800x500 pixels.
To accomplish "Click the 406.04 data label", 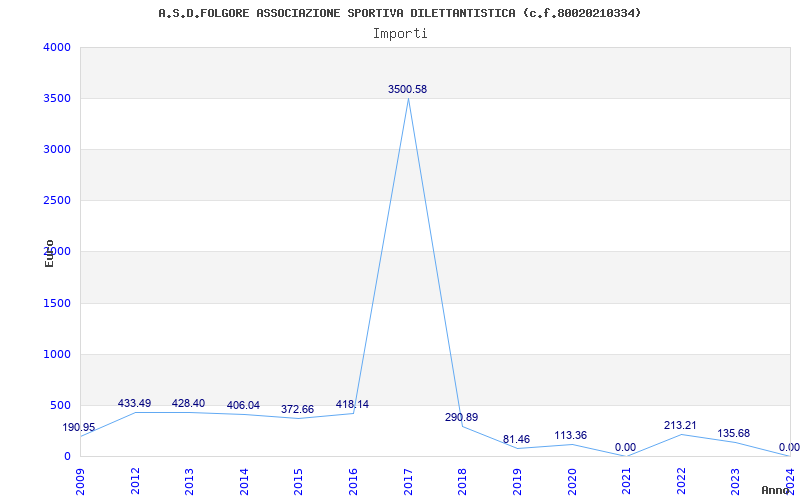I will click(243, 405).
